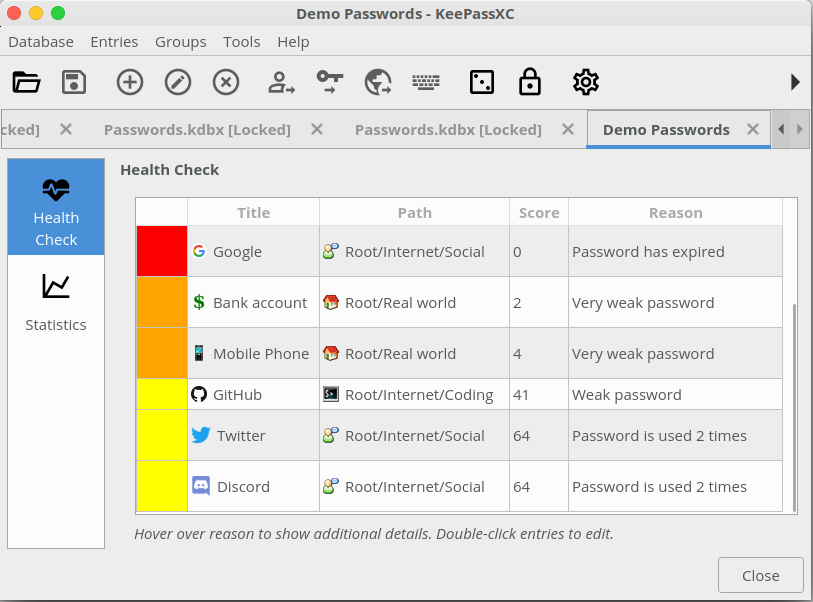Viewport: 813px width, 602px height.
Task: Edit entry using pencil circle icon
Action: 178,82
